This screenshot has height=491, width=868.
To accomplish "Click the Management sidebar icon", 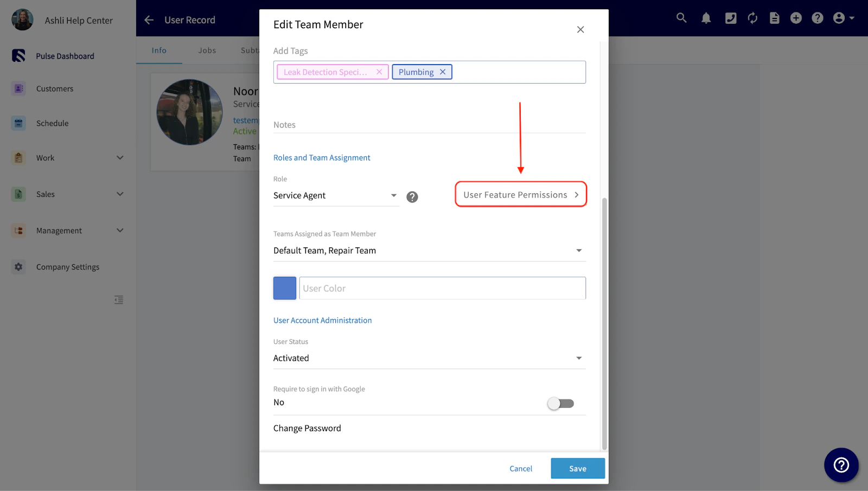I will click(x=18, y=231).
